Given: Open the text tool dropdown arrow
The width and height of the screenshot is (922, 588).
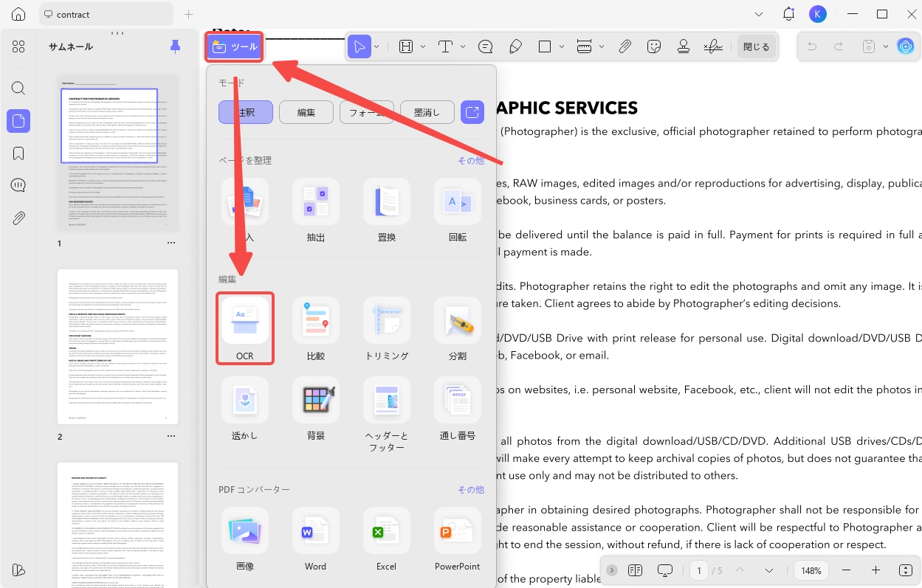Looking at the screenshot, I should (x=463, y=46).
